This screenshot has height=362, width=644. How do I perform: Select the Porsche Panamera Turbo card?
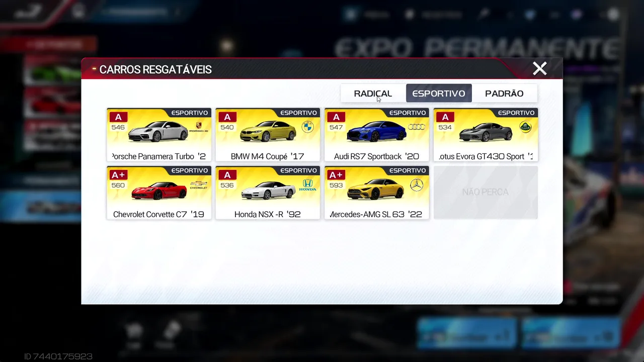point(159,135)
